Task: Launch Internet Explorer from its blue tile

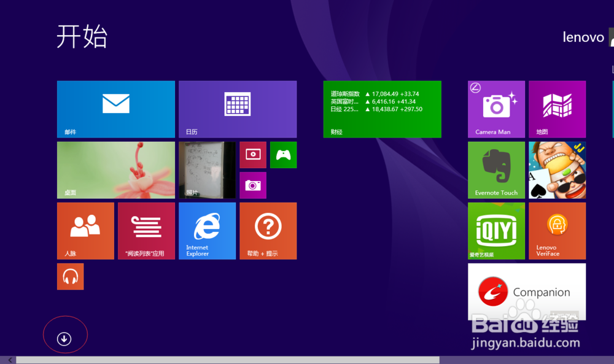Action: [207, 230]
